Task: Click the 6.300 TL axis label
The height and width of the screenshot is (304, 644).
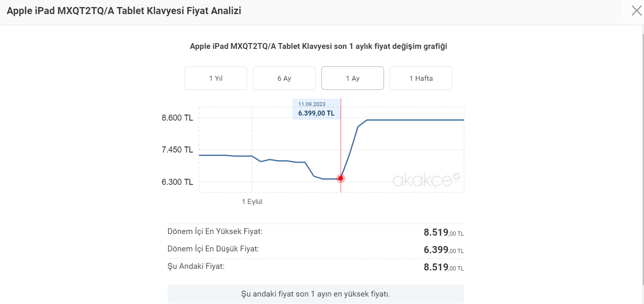Action: [177, 182]
